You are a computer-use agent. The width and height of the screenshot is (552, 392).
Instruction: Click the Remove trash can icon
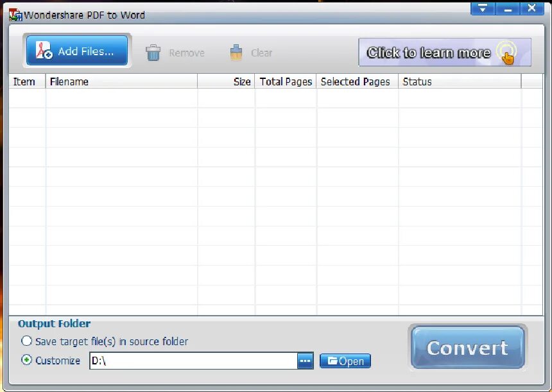coord(153,53)
